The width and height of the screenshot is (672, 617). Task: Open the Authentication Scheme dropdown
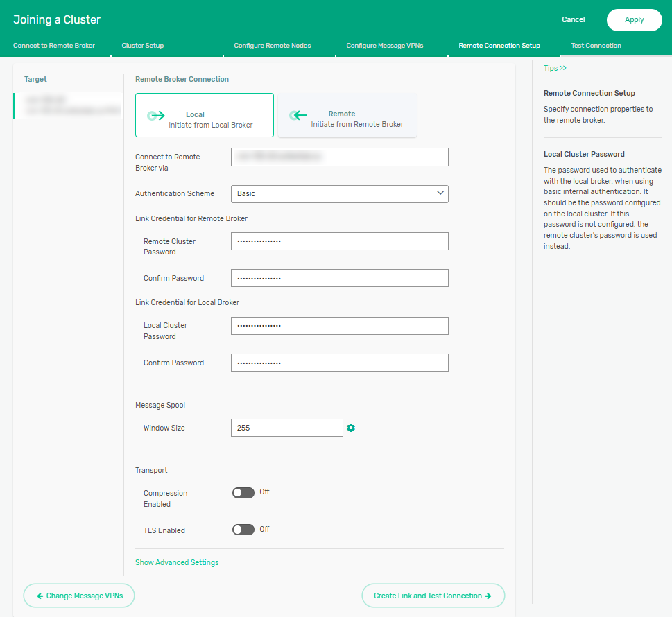339,194
